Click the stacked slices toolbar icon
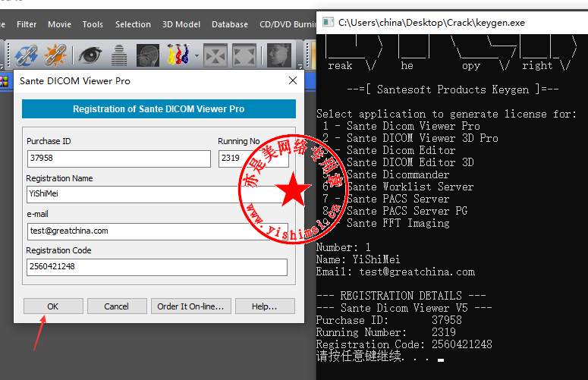The image size is (588, 380). [x=119, y=55]
